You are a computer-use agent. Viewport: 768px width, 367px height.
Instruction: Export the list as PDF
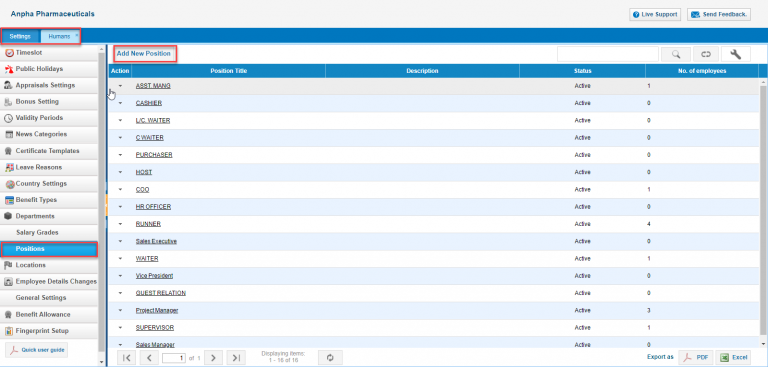tap(696, 358)
